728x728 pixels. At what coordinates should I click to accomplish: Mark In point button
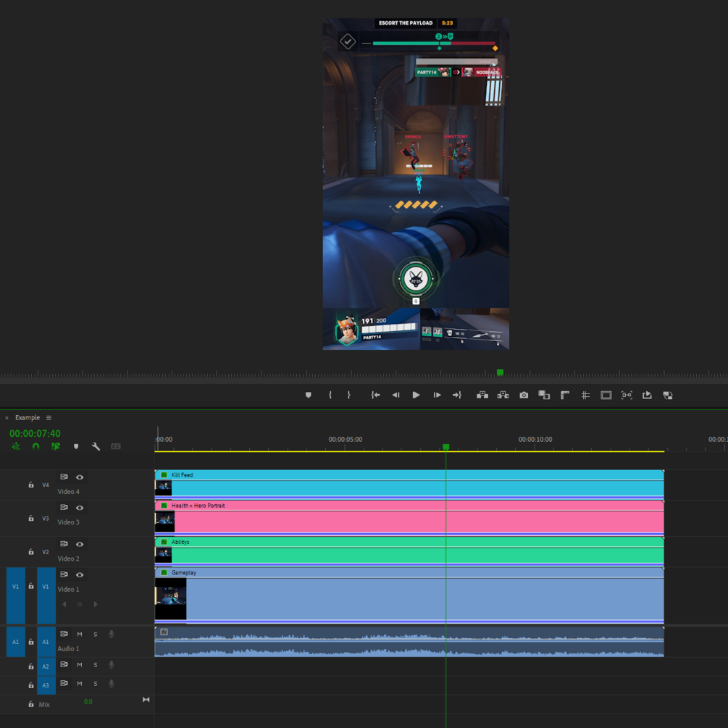[x=330, y=395]
